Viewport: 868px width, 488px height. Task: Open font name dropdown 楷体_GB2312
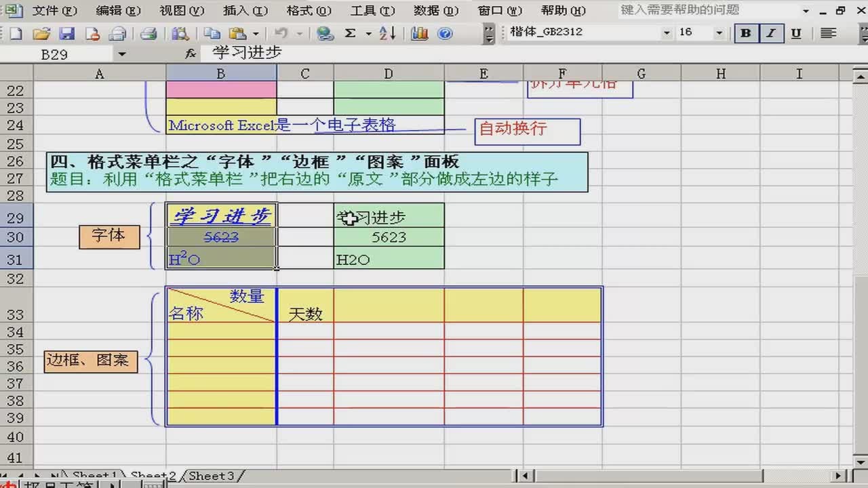(667, 33)
